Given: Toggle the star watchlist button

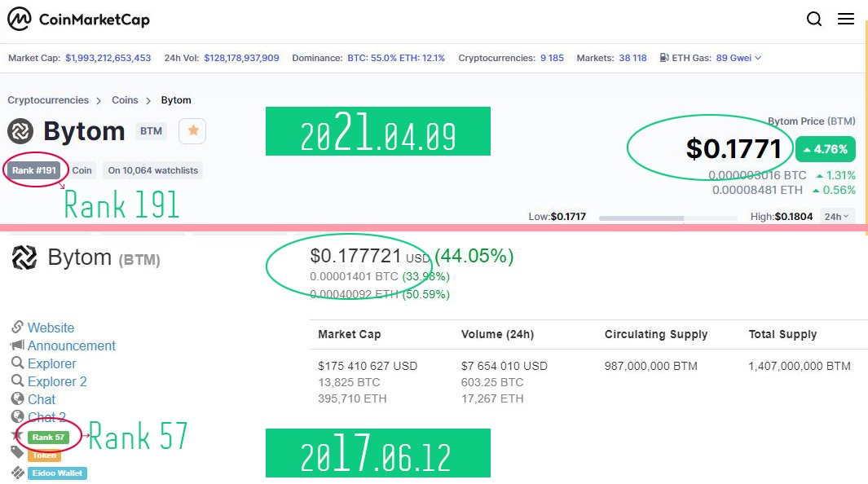Looking at the screenshot, I should [192, 131].
